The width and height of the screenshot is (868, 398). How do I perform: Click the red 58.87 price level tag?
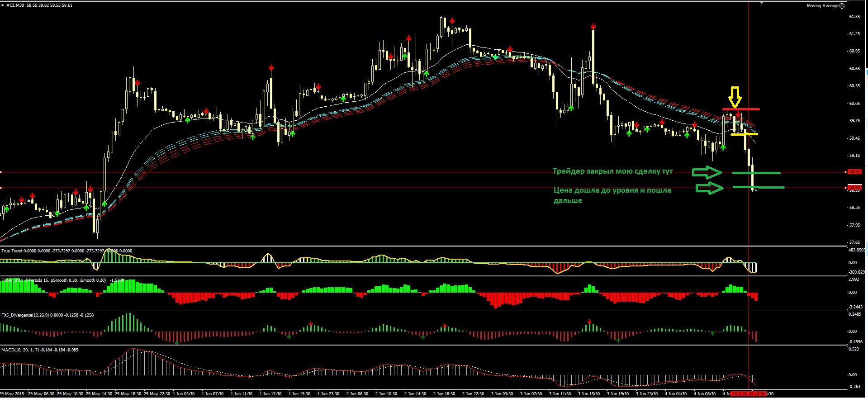pos(854,172)
